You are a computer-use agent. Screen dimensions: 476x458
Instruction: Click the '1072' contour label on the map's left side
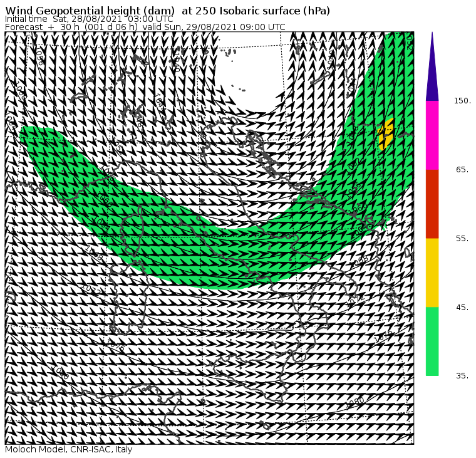(x=92, y=289)
